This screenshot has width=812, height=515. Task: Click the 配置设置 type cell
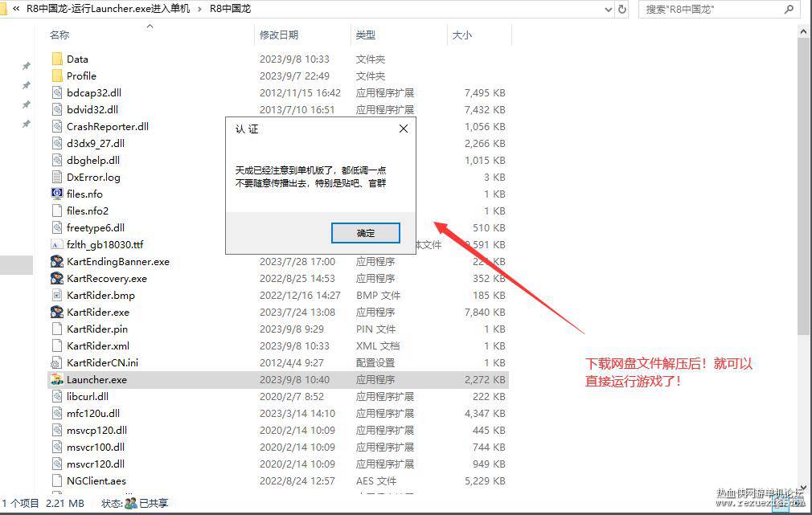(x=375, y=363)
